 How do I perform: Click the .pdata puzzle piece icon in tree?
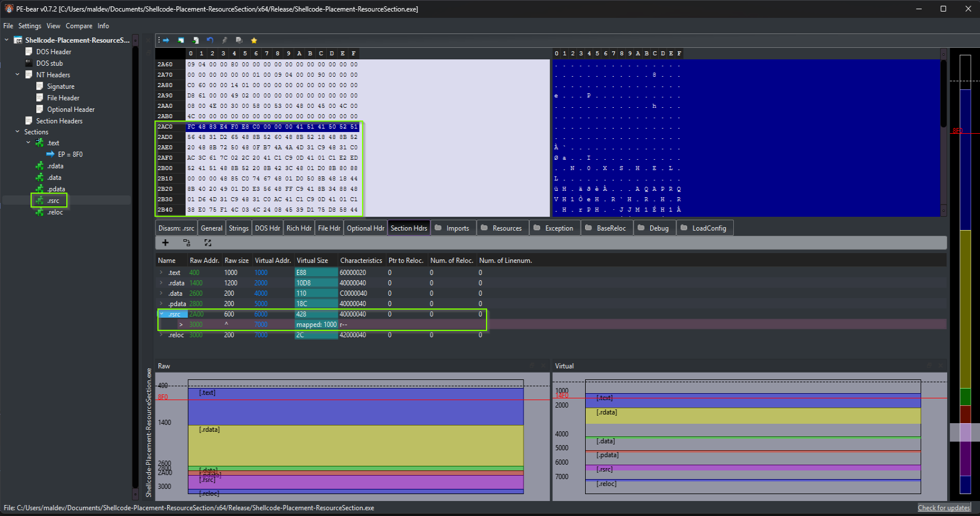point(40,189)
